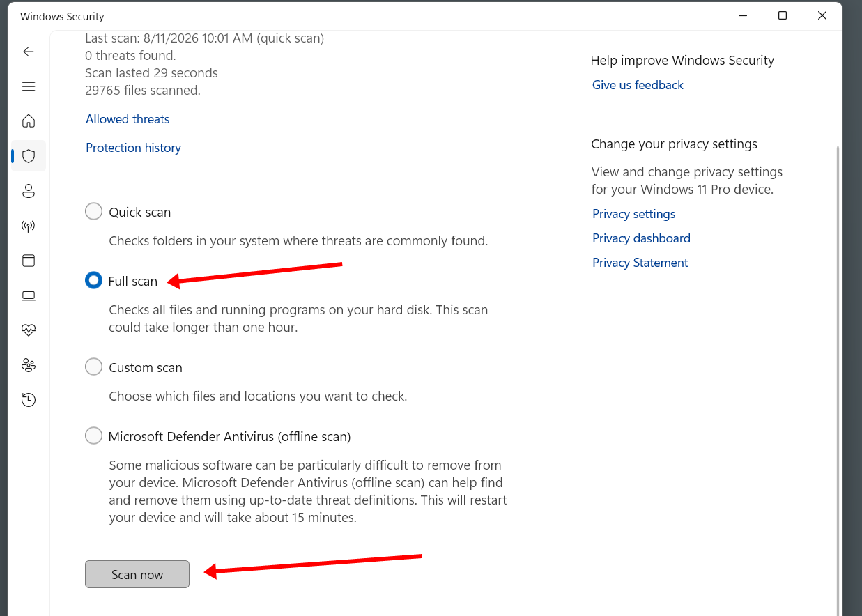Open Device performance & health heart icon

29,330
